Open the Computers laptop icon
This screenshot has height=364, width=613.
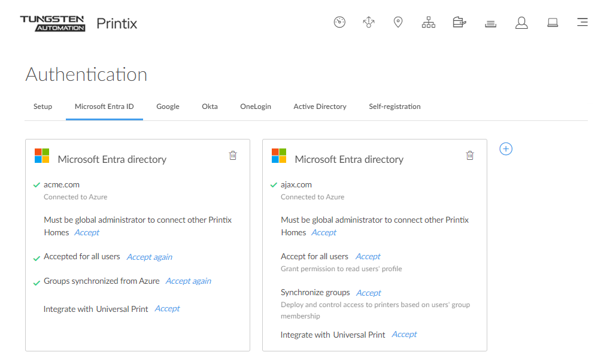click(553, 23)
